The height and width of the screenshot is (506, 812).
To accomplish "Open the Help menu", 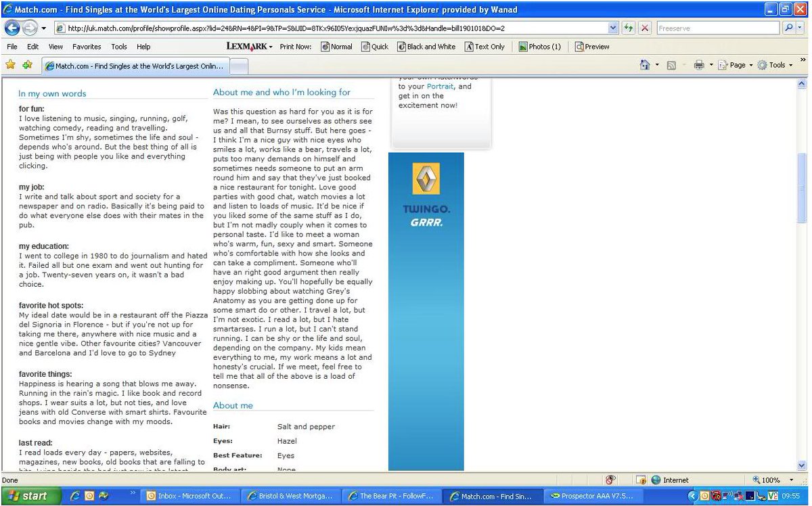I will 143,47.
